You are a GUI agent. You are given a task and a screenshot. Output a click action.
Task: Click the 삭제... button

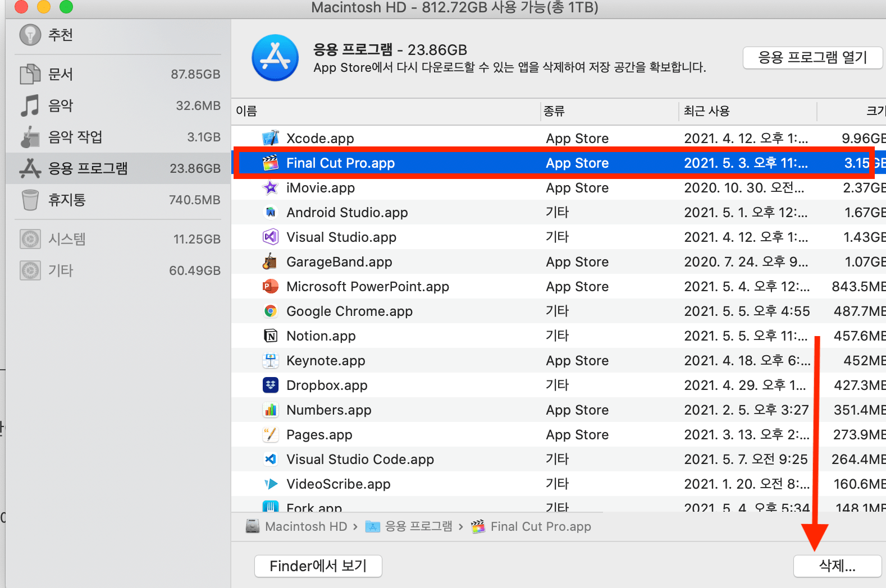(x=837, y=566)
